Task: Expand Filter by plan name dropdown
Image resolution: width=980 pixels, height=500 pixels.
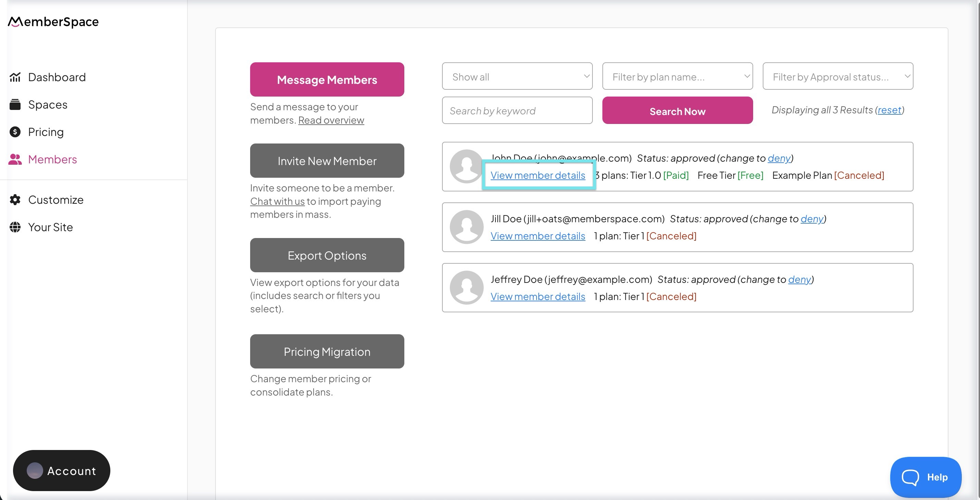Action: (x=677, y=76)
